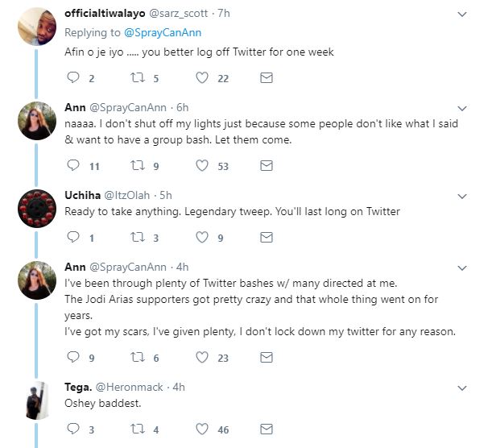Share Tega.'s tweet via message icon
Screen dimensions: 492x448
267,429
